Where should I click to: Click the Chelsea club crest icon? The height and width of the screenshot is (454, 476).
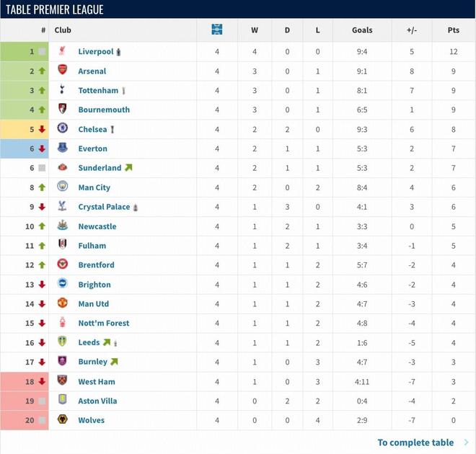(x=63, y=129)
